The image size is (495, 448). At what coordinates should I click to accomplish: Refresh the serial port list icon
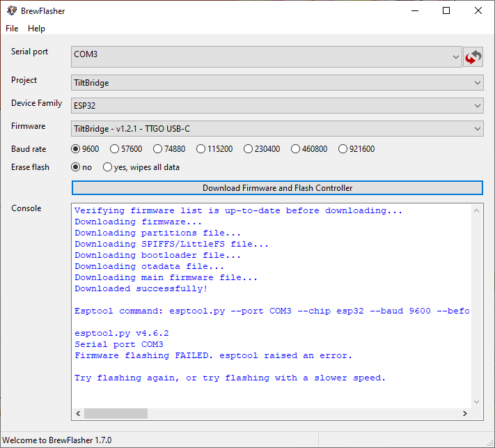click(473, 57)
